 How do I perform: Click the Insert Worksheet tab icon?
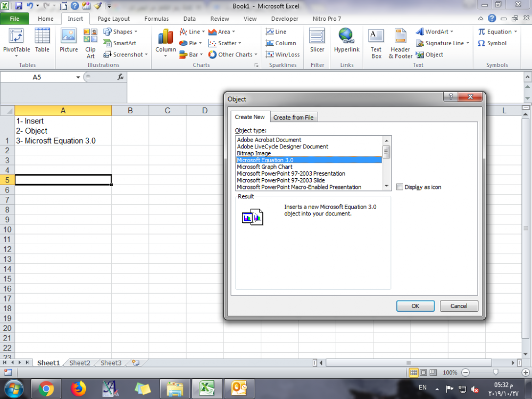[136, 363]
